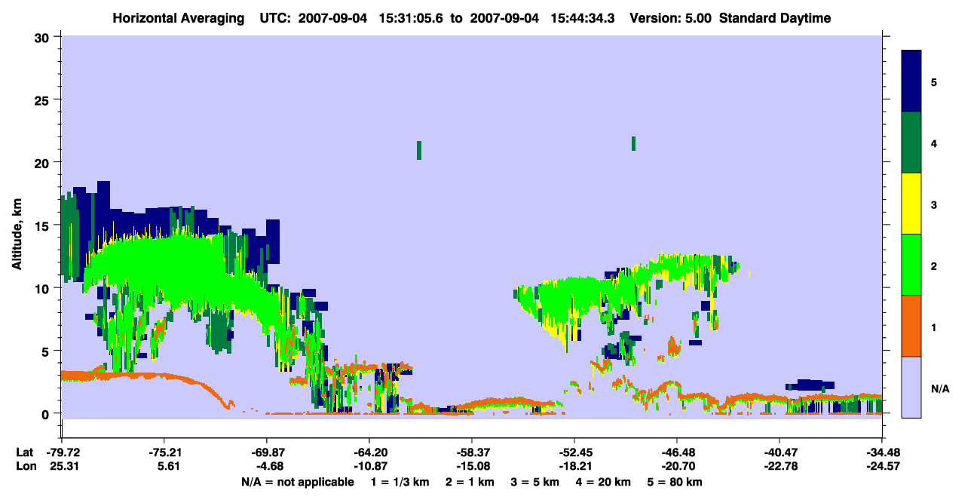Click the orange legend swatch labeled 1

coord(911,326)
